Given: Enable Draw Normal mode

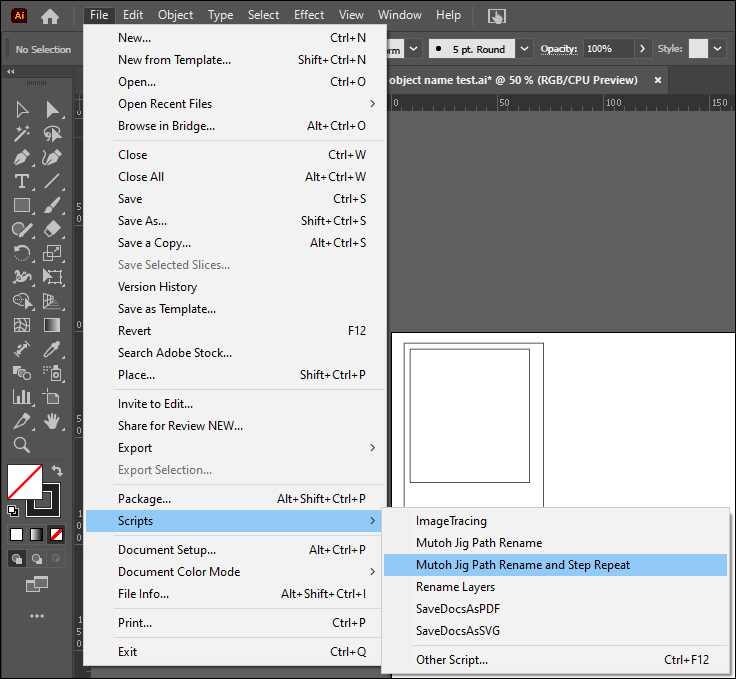Looking at the screenshot, I should coord(17,558).
